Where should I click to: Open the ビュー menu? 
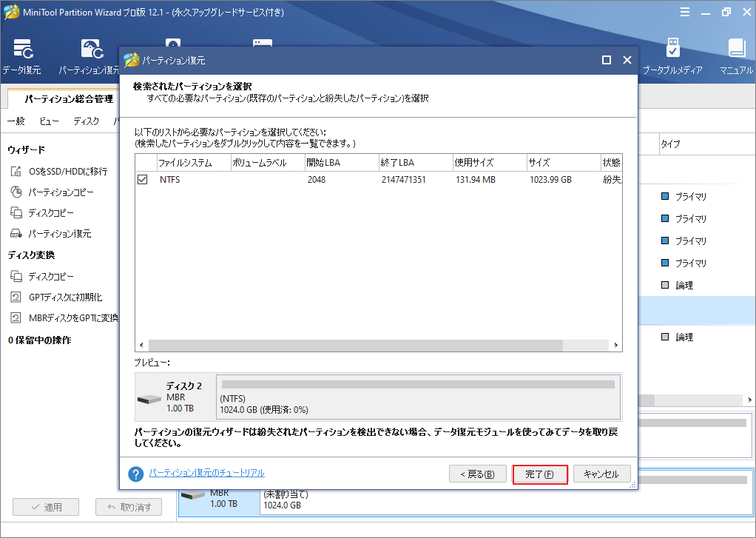coord(50,121)
